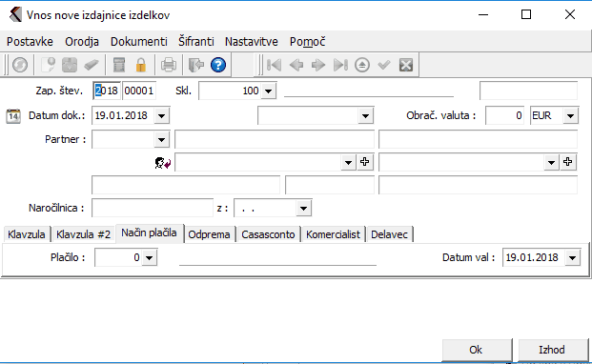Maximize the window

526,14
